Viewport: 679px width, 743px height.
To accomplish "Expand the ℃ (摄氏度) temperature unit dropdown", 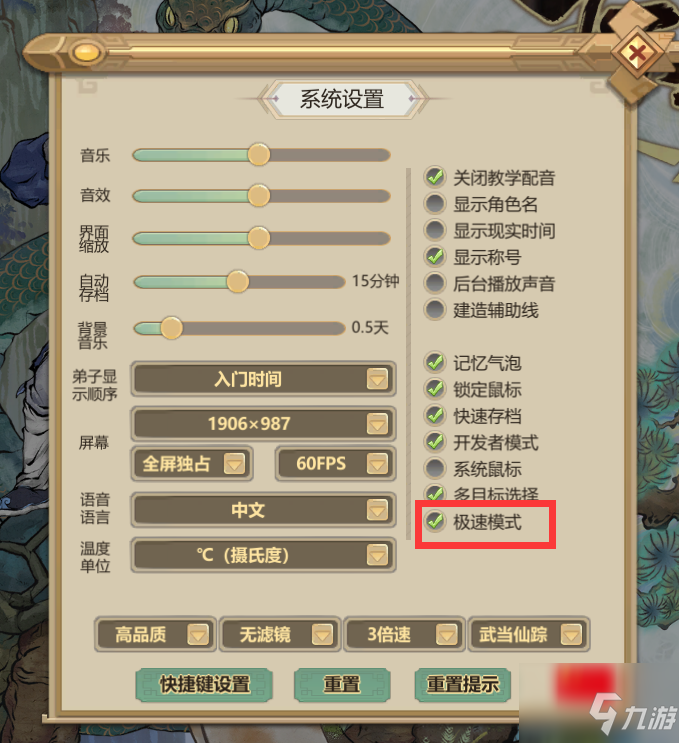I will pyautogui.click(x=263, y=555).
